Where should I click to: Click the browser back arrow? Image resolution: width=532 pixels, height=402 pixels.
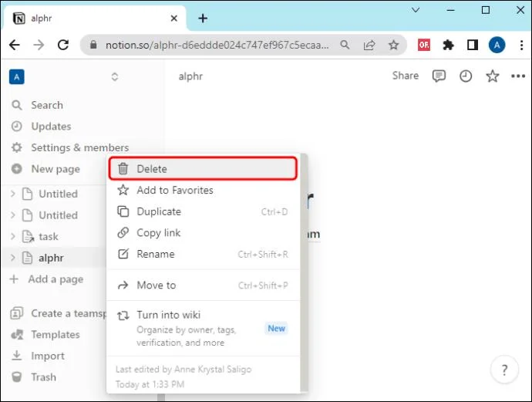(15, 45)
